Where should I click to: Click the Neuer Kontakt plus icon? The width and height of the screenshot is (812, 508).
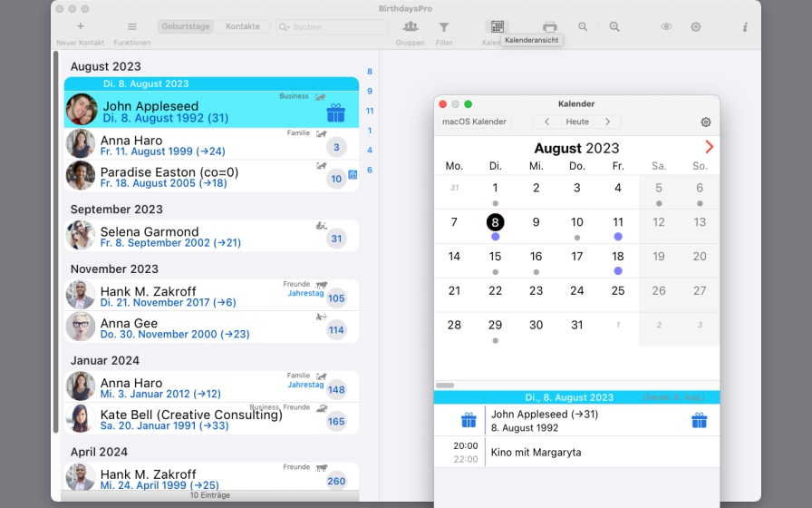point(81,26)
